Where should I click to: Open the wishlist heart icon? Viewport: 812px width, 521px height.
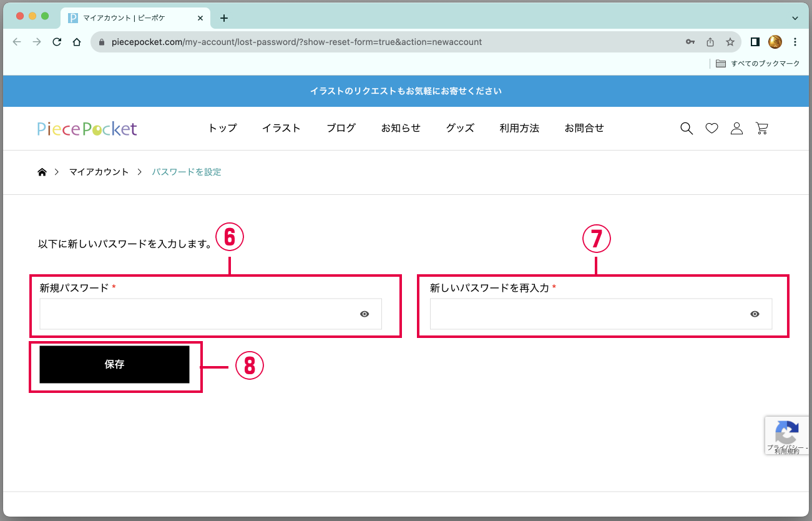click(x=712, y=129)
